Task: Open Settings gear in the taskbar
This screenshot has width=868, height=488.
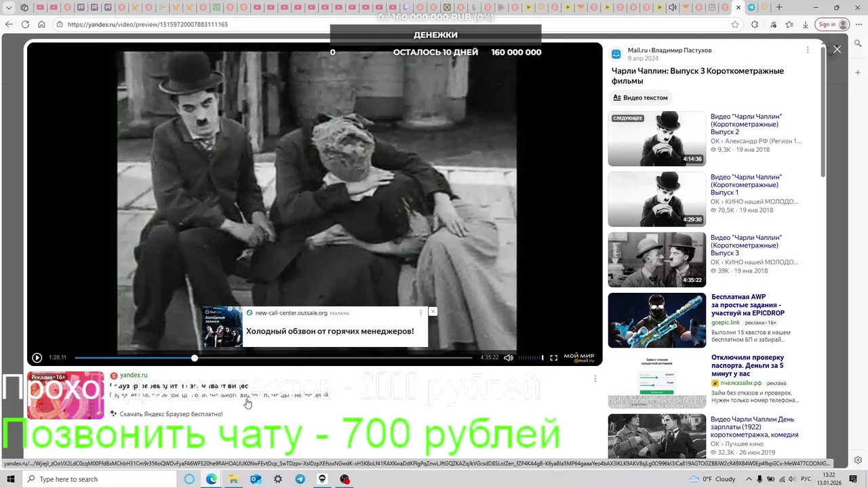Action: point(278,479)
